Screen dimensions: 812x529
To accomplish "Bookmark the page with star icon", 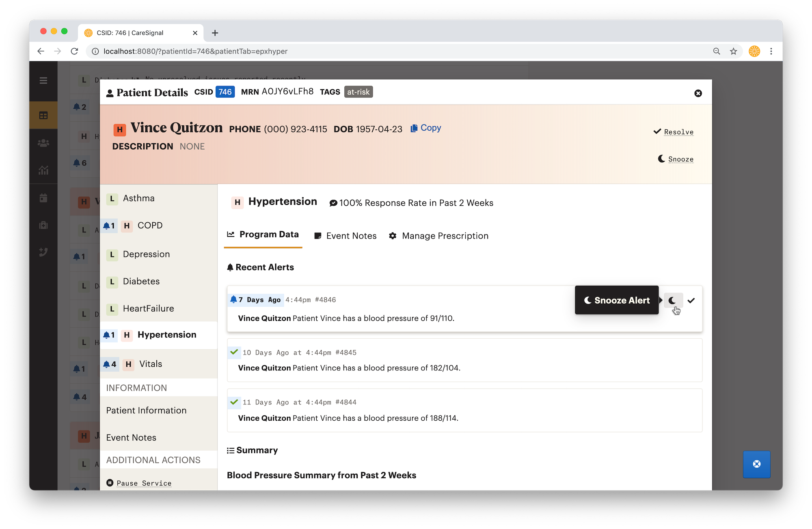I will pos(733,51).
